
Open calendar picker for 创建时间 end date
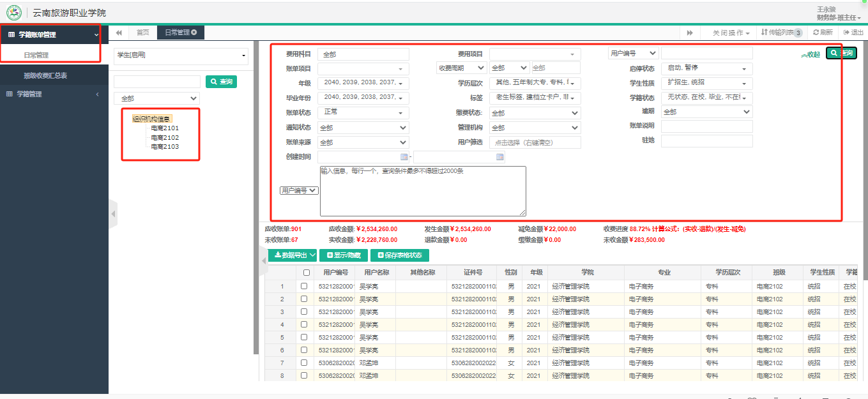click(x=499, y=157)
